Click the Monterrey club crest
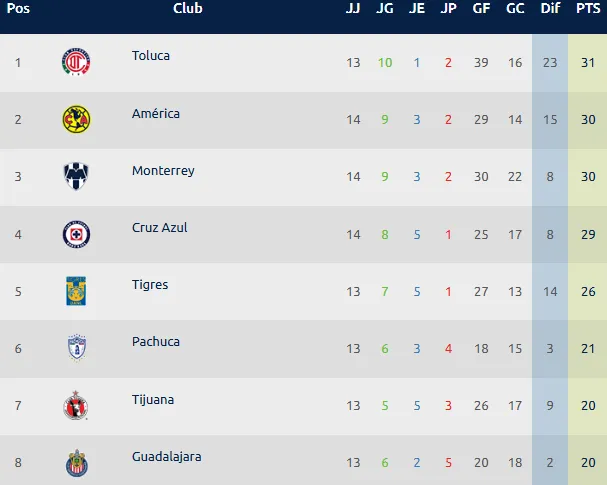This screenshot has height=485, width=607. [77, 177]
